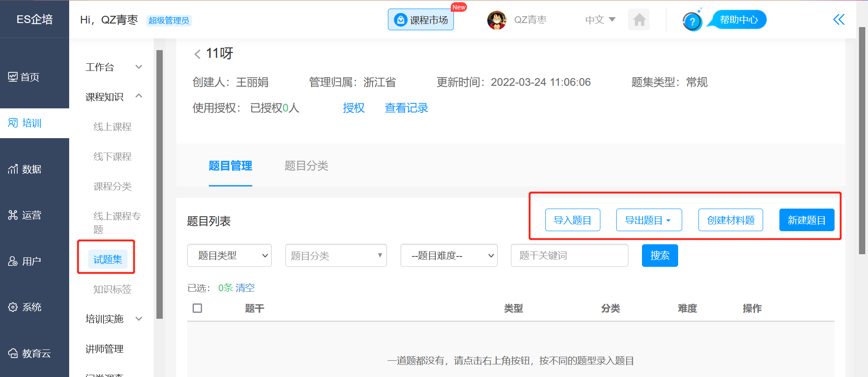Open 系统 settings in left sidebar
Image resolution: width=868 pixels, height=377 pixels.
pyautogui.click(x=25, y=307)
